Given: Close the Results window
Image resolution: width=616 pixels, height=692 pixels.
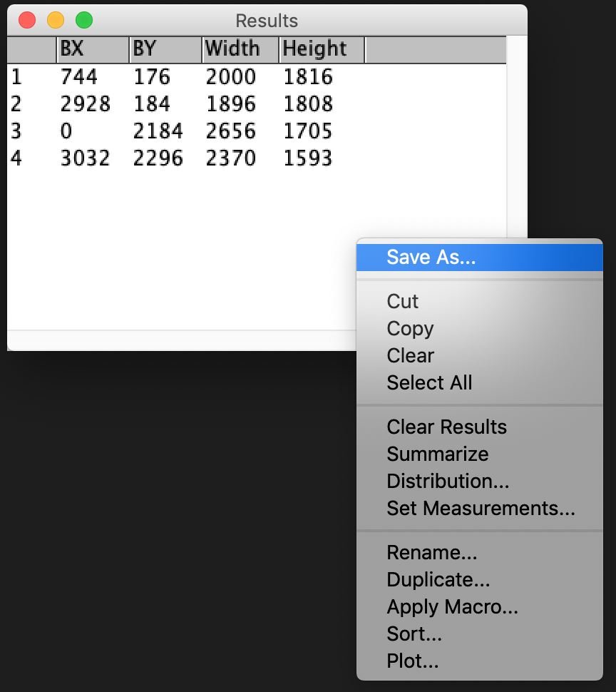Looking at the screenshot, I should [x=27, y=20].
